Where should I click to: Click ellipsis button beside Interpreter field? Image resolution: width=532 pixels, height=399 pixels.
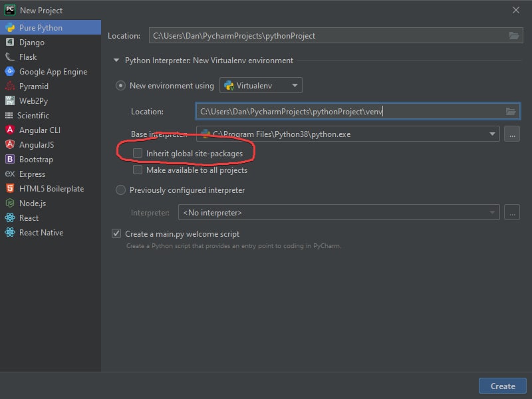click(512, 212)
